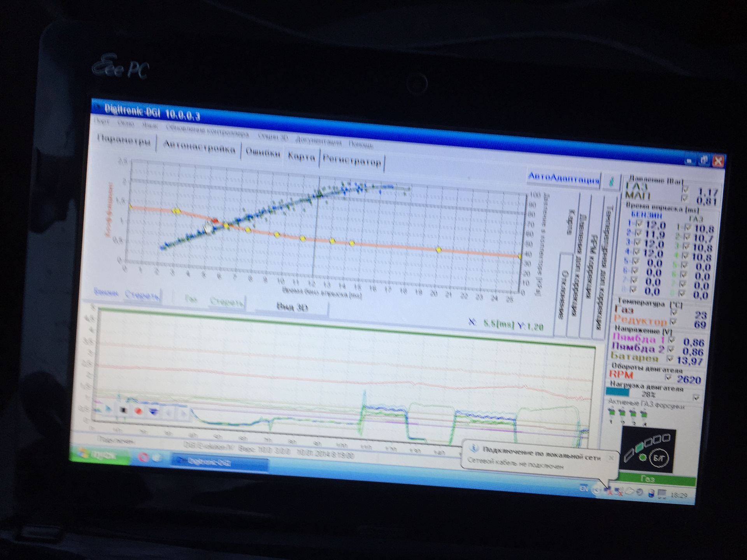Open the Обновление контроллера menu
747x560 pixels.
(207, 131)
